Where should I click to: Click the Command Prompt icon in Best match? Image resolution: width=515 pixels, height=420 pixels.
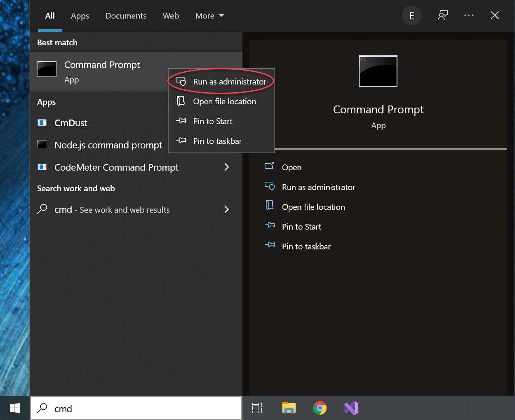47,69
